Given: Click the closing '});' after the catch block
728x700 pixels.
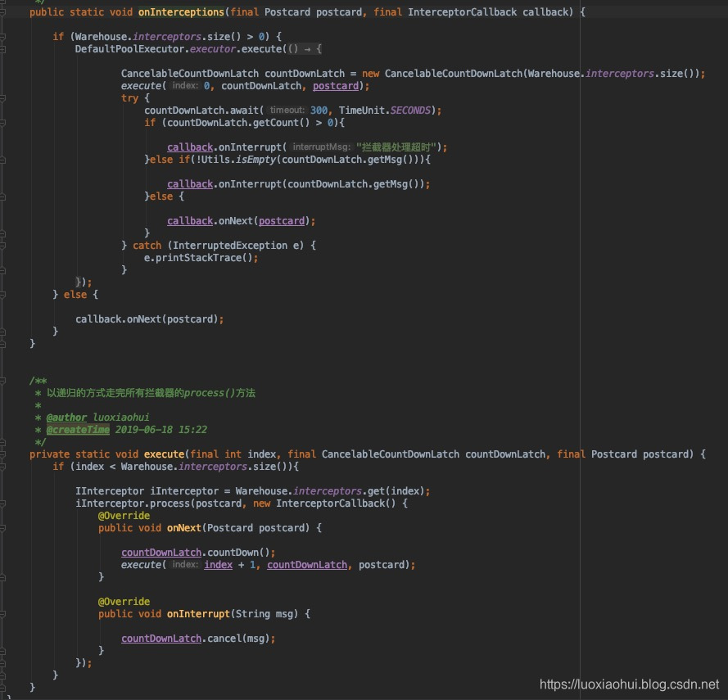Looking at the screenshot, I should pyautogui.click(x=84, y=282).
